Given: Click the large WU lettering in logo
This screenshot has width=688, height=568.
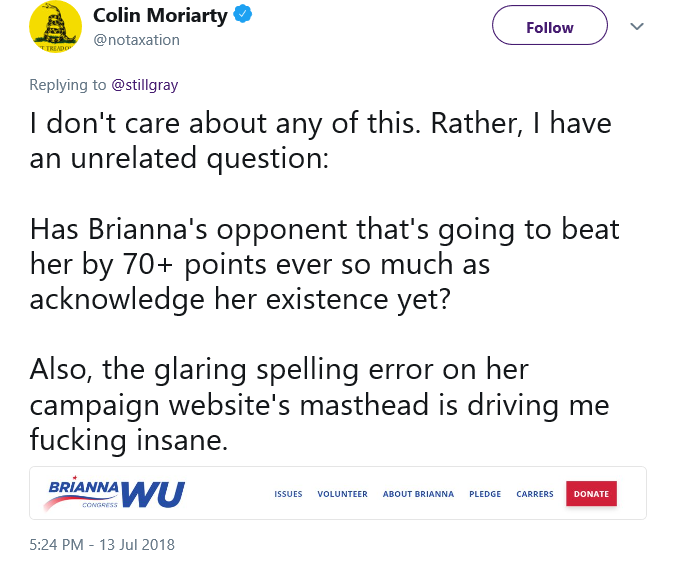Looking at the screenshot, I should coord(153,495).
